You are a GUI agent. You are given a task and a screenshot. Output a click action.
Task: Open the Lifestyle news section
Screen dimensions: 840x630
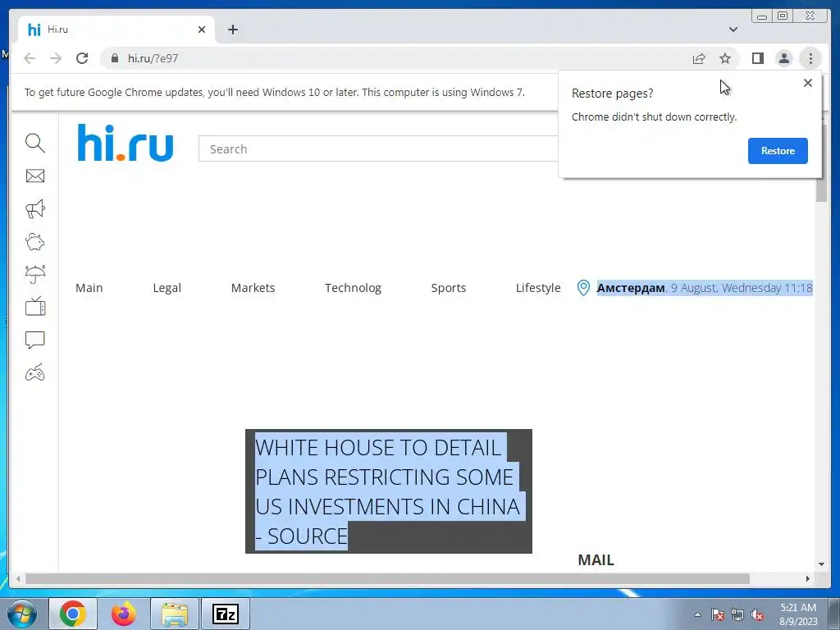click(538, 288)
